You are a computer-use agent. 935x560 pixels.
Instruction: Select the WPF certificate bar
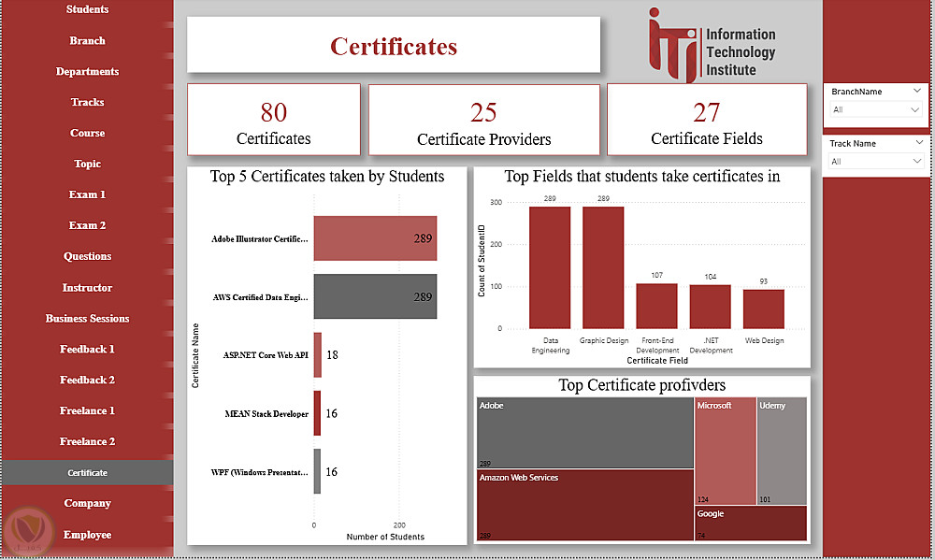pos(317,471)
